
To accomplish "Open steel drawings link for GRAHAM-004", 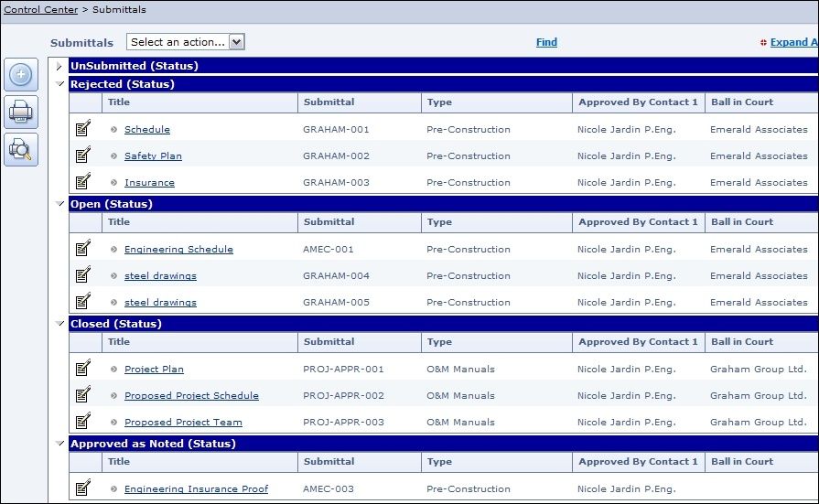I will coord(160,276).
